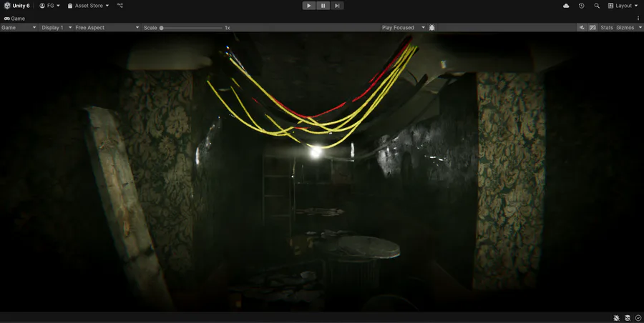Start play mode with the Play button

[309, 6]
